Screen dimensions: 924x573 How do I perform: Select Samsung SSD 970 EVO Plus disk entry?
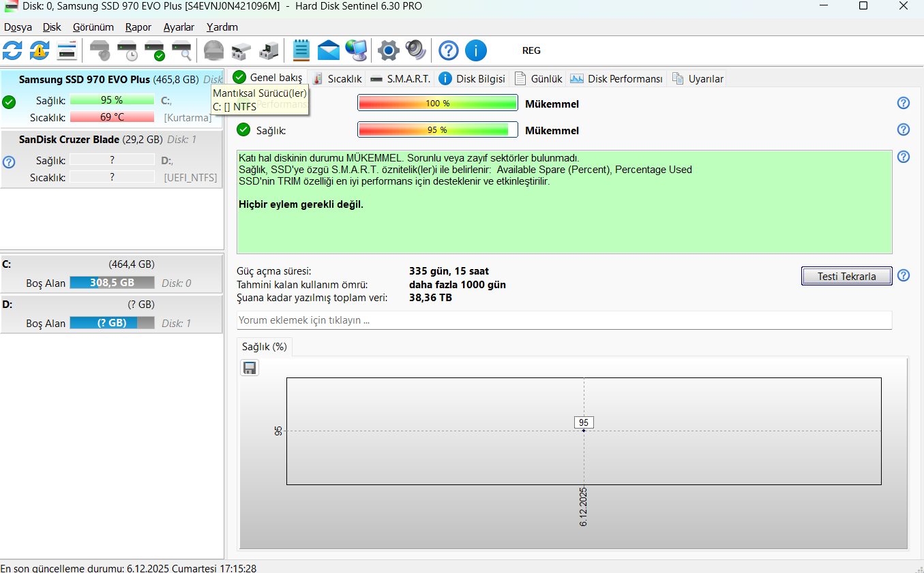click(112, 99)
